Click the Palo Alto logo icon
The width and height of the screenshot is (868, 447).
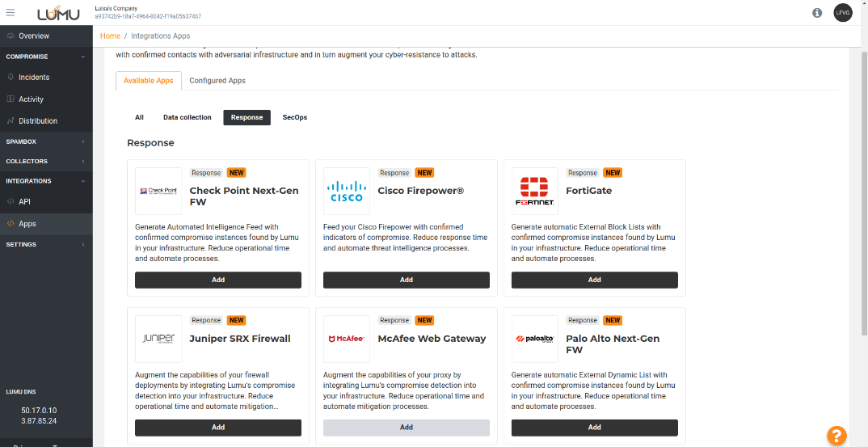coord(535,339)
